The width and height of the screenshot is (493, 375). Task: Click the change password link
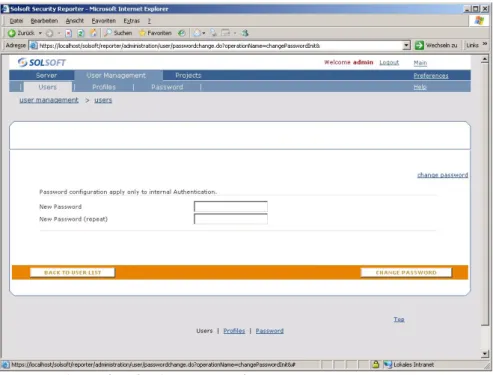point(443,175)
